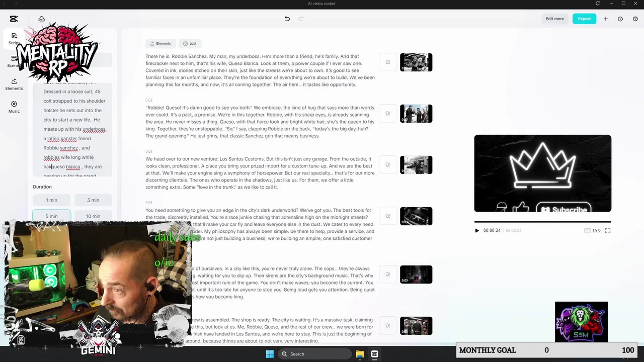
Task: Click the voice icon beside 'You need something' paragraph
Action: click(x=388, y=216)
